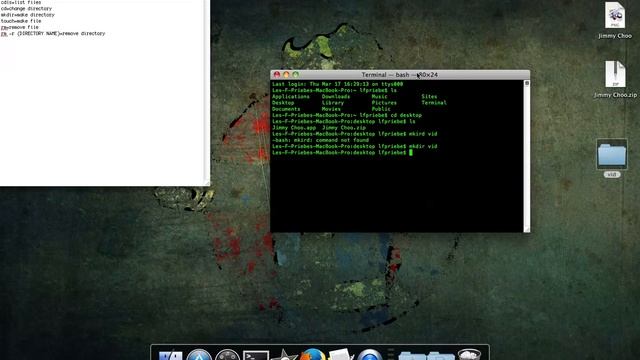640x360 pixels.
Task: Open Terminal icon in the Dock
Action: 256,355
